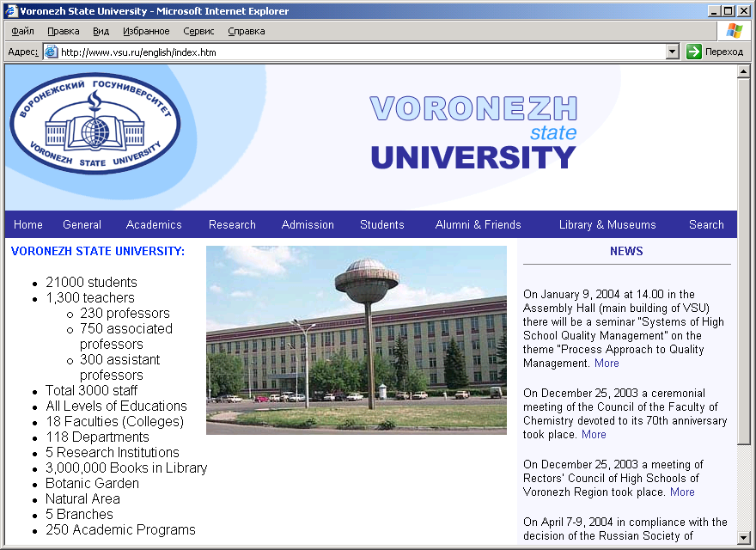The image size is (756, 550).
Task: Open the Сервис menu
Action: (x=198, y=31)
